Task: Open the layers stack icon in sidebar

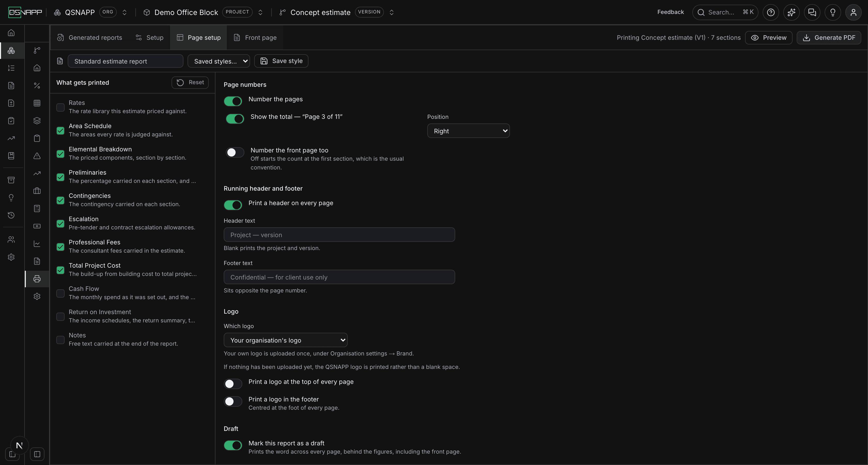Action: point(37,121)
